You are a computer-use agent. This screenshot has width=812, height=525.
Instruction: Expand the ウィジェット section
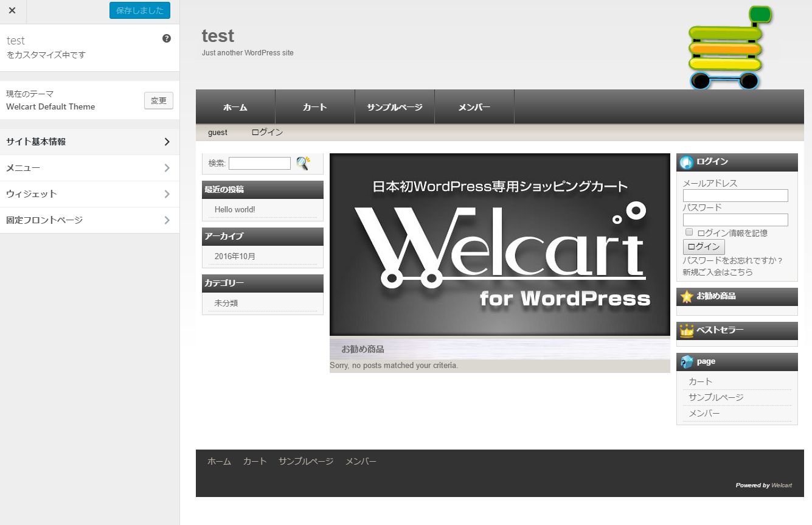[x=89, y=194]
